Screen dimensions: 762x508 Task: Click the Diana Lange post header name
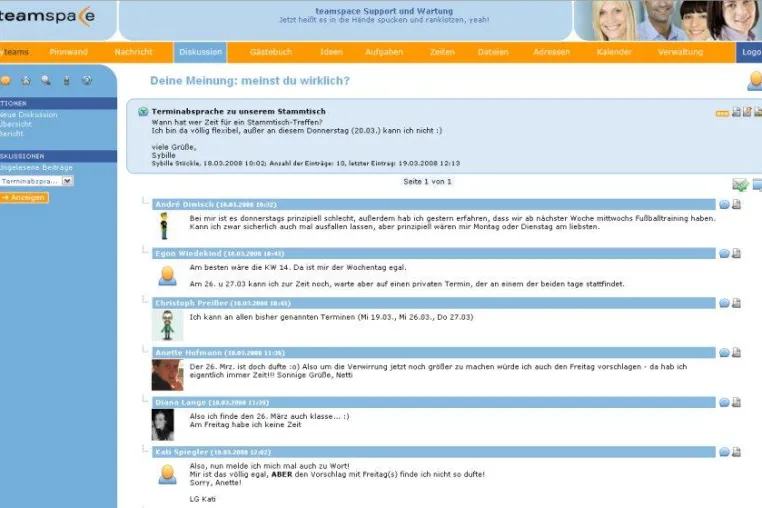[181, 403]
